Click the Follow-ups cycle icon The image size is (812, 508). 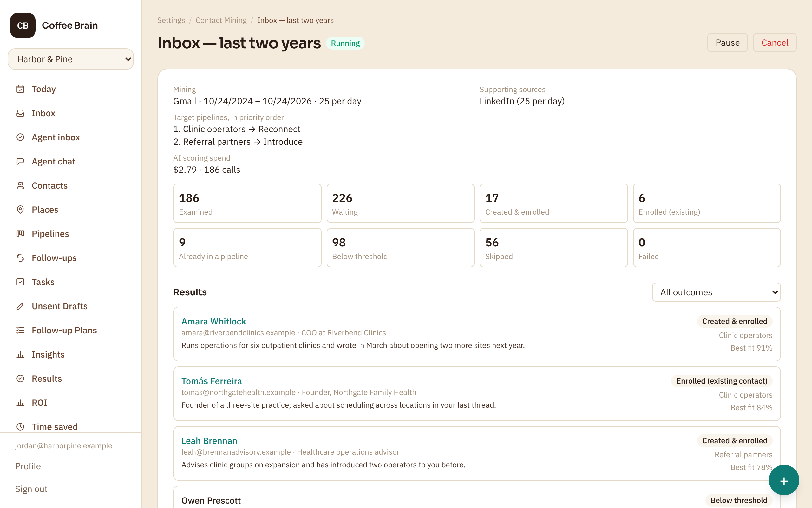[x=21, y=258]
